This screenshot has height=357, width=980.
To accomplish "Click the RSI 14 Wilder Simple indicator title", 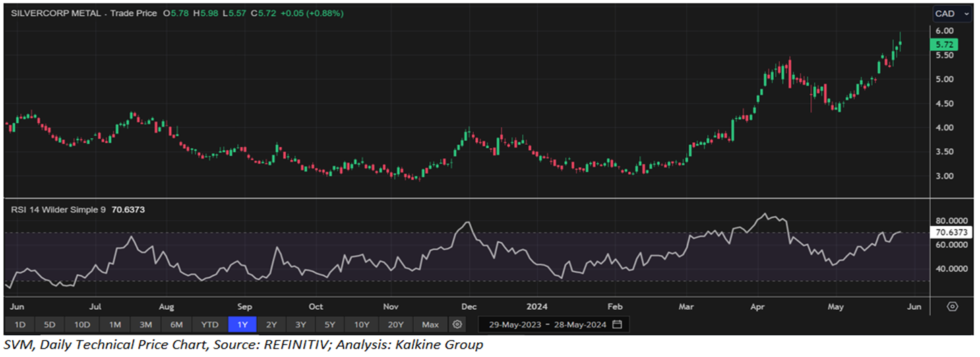I will [59, 209].
